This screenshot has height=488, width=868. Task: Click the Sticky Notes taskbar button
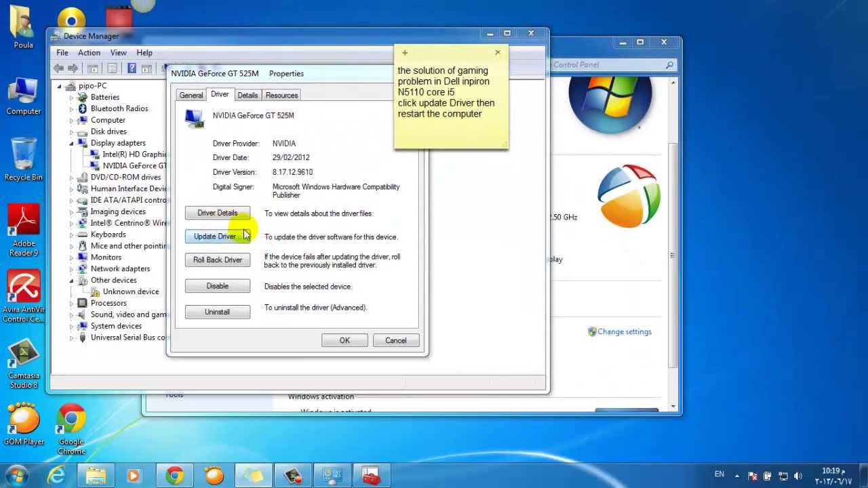(254, 476)
